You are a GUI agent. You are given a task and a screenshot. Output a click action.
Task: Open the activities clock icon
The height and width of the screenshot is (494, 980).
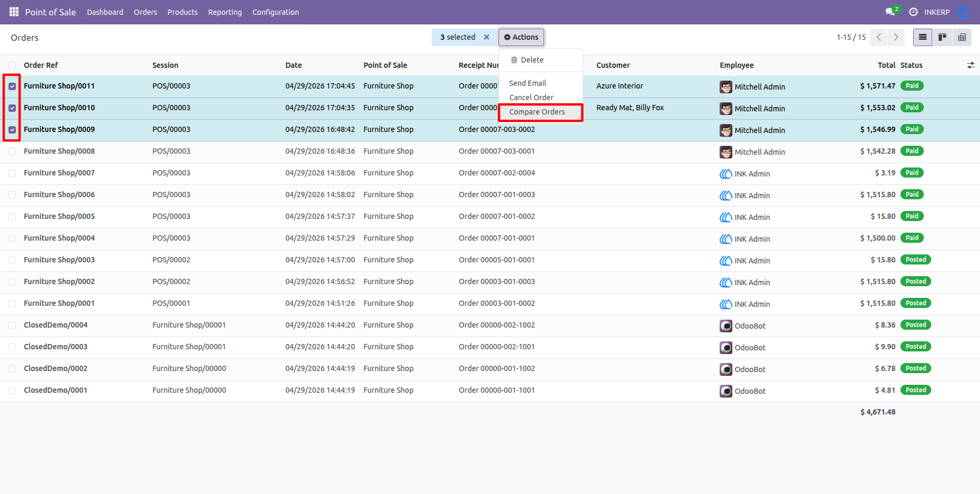913,12
